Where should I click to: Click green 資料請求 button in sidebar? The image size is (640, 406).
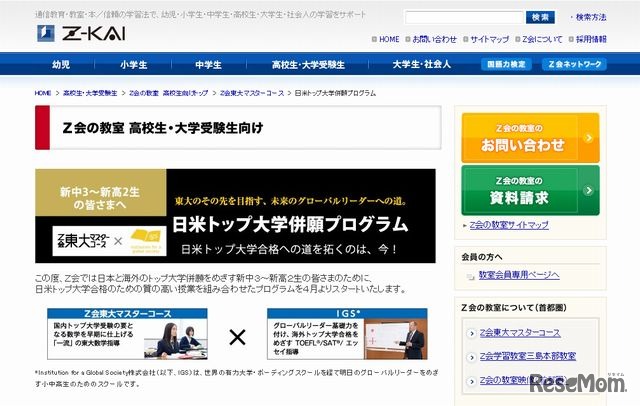[x=530, y=190]
